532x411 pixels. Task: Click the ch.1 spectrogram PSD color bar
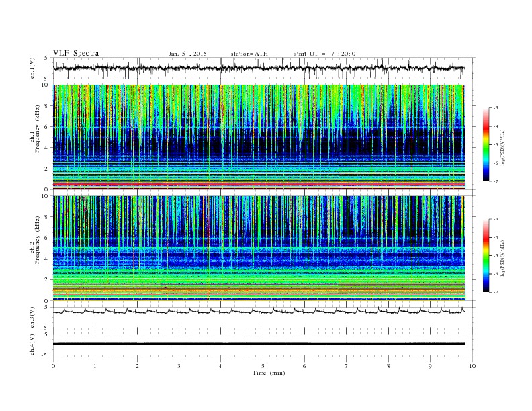486,145
